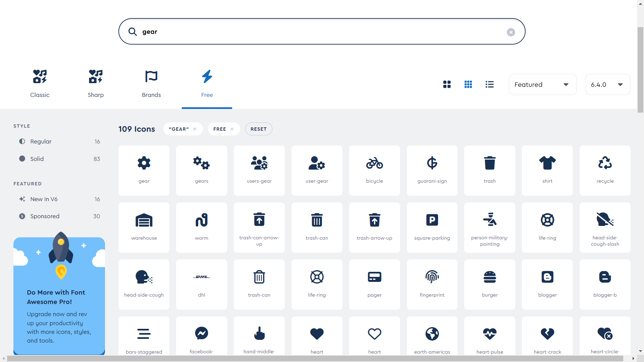The width and height of the screenshot is (644, 362).
Task: Filter by Regular style
Action: coord(41,141)
